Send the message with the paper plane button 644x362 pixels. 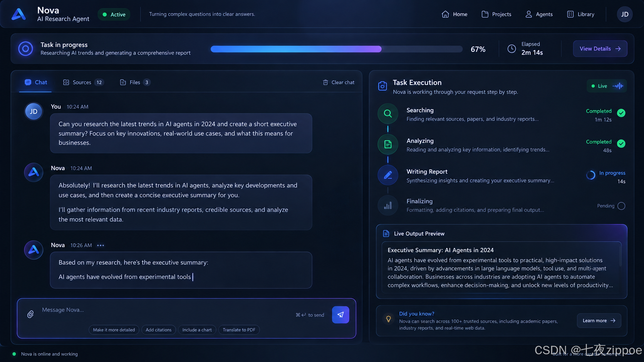pyautogui.click(x=340, y=315)
